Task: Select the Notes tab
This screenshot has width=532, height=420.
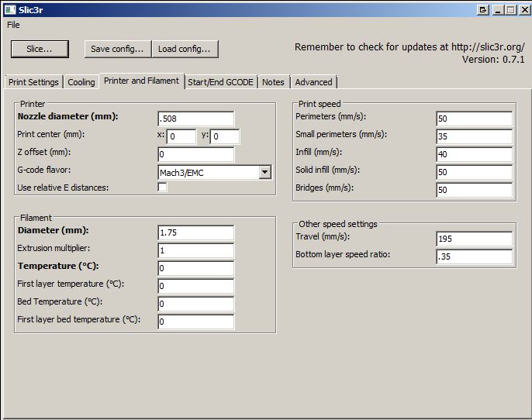Action: pos(273,82)
